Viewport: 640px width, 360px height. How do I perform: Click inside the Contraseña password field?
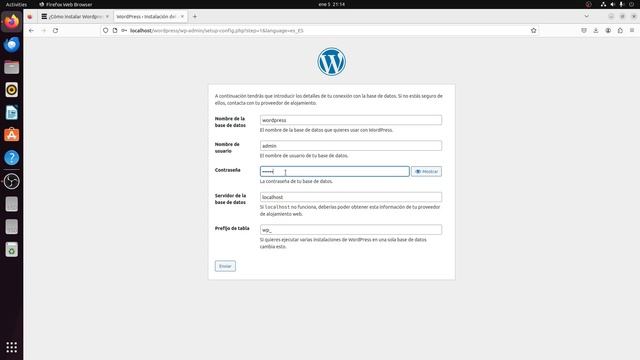334,171
